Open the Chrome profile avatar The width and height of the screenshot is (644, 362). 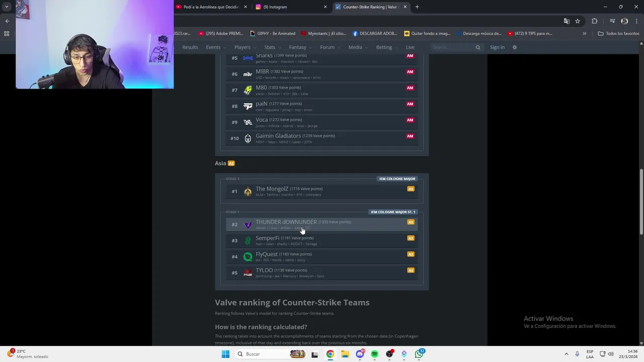[624, 21]
